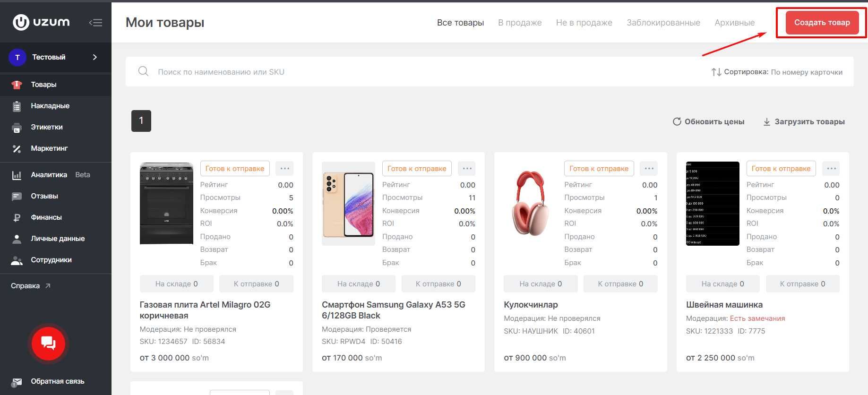Click the Маркетинг percent icon

point(17,149)
